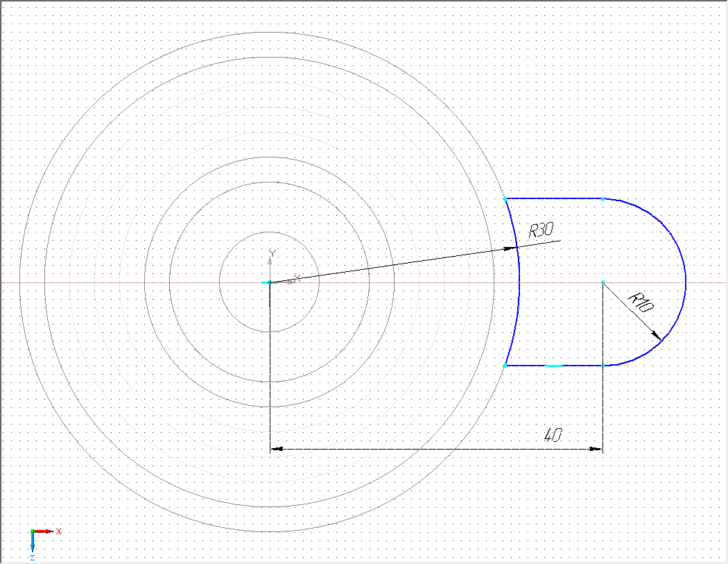Select the center point of R10 arc

pyautogui.click(x=603, y=282)
